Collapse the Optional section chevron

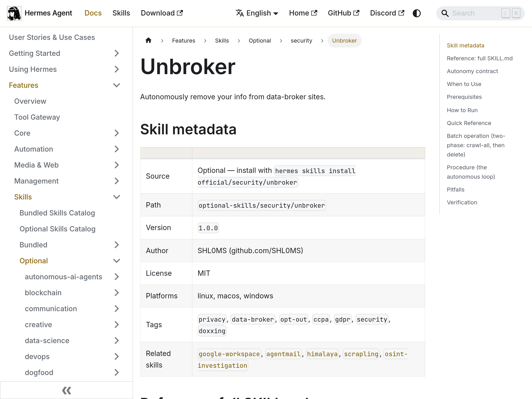117,261
